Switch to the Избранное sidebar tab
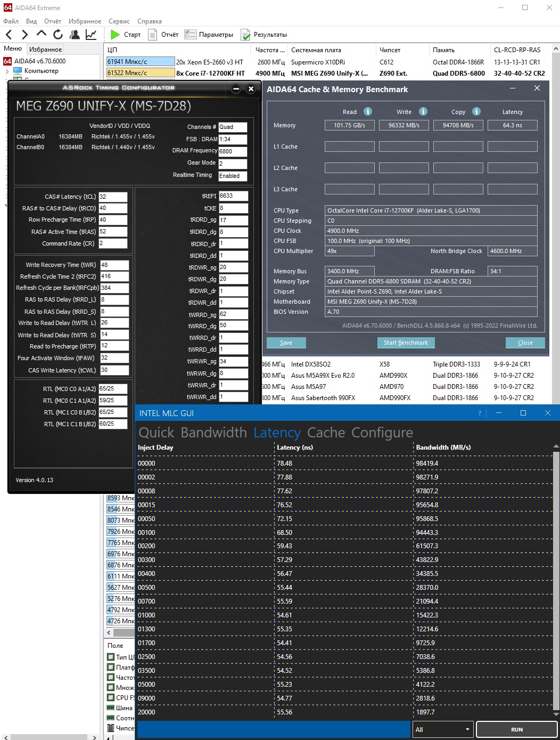Image resolution: width=560 pixels, height=740 pixels. (x=45, y=49)
